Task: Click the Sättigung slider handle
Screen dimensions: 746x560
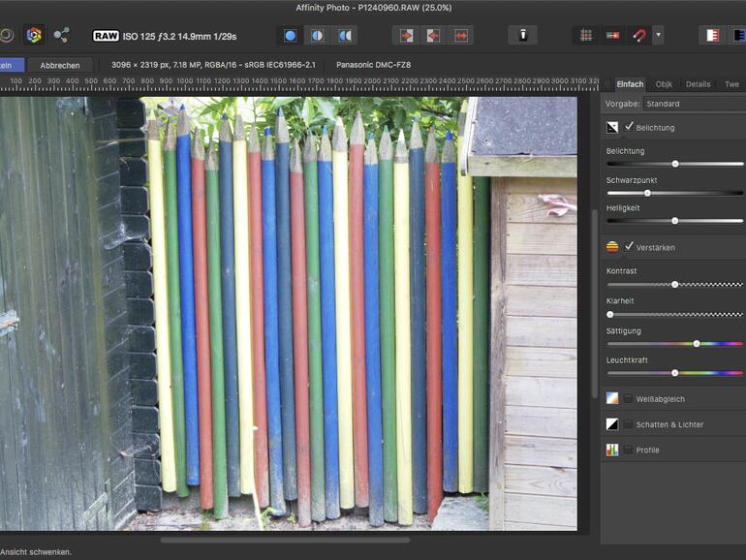Action: [696, 344]
